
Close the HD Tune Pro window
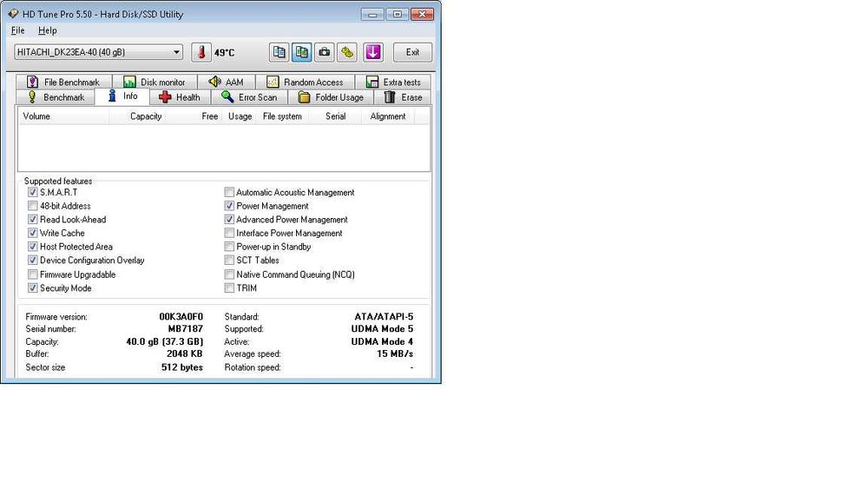coord(423,14)
